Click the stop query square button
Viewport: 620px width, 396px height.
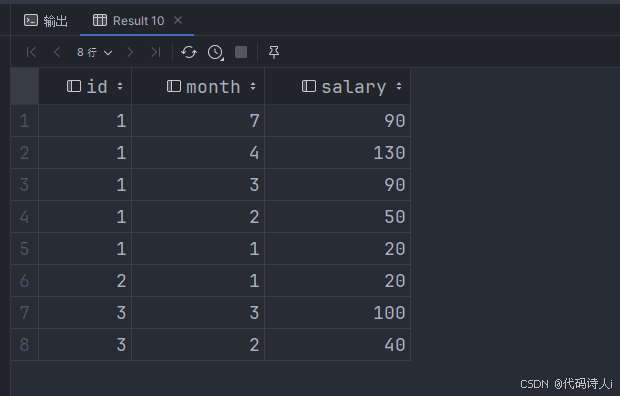tap(241, 52)
